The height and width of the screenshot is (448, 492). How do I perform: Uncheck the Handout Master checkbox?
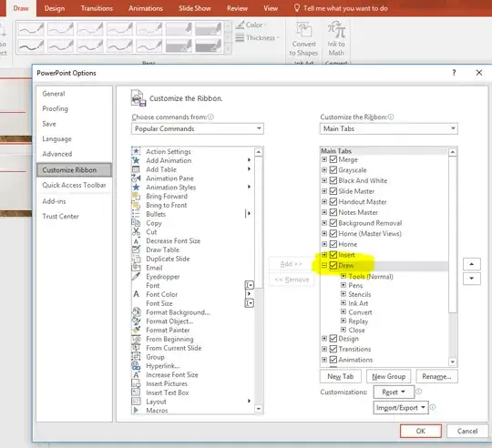(333, 202)
